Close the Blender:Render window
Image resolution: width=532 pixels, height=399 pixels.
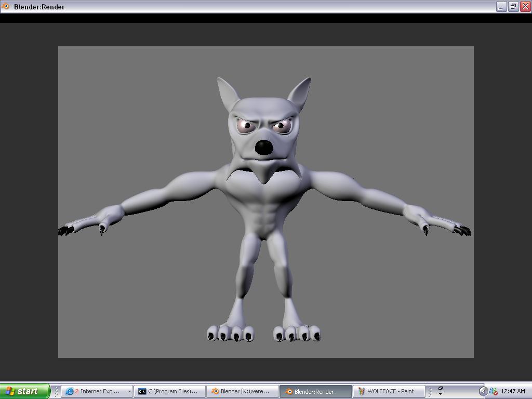pos(525,6)
